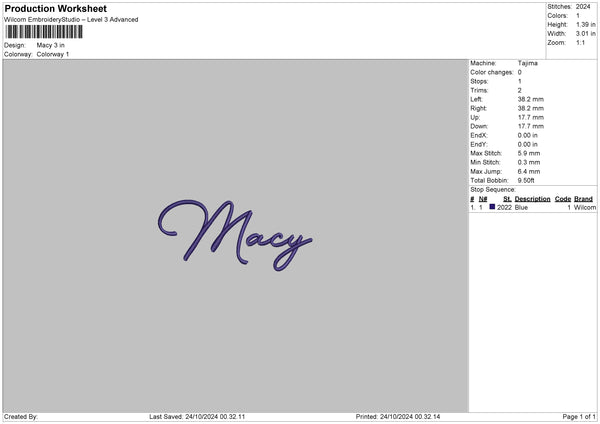Click the Up value 17.7 mm
Image resolution: width=600 pixels, height=424 pixels.
pos(531,117)
